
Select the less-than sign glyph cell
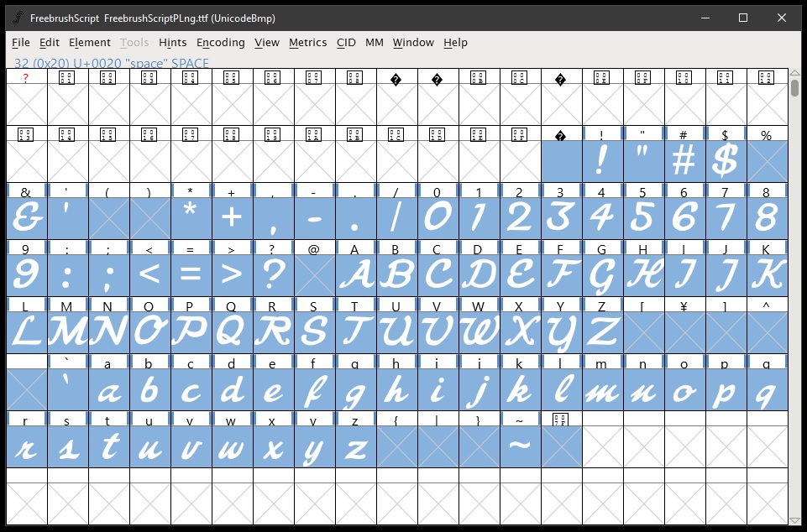149,276
